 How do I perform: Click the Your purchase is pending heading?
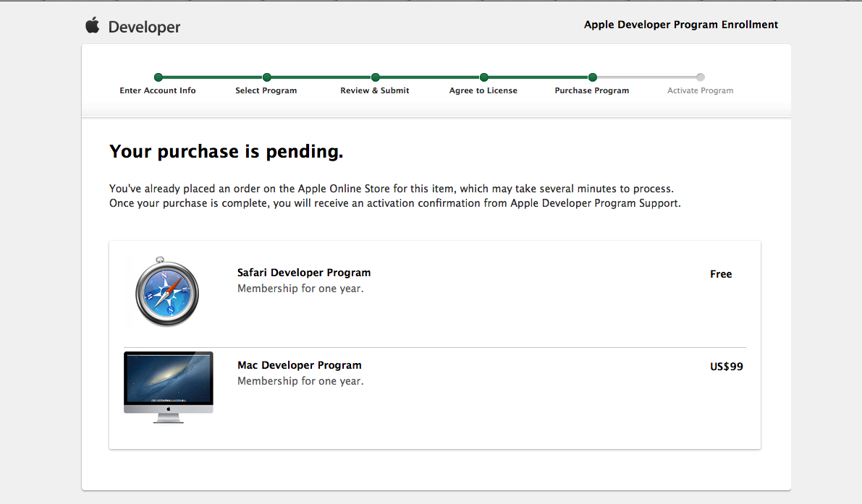[226, 152]
